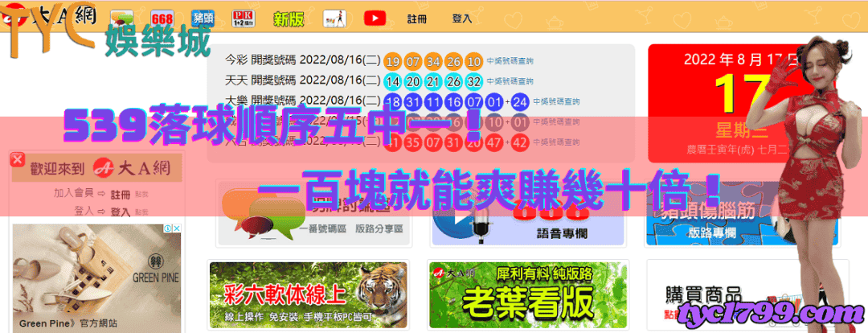
Task: Click the ad info icon on Green Pine ad
Action: tap(167, 228)
